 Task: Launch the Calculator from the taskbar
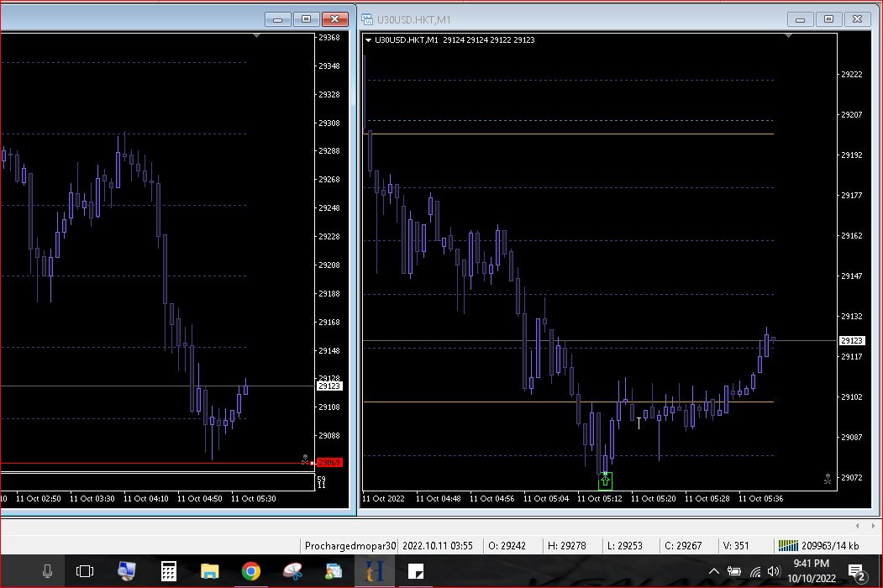pyautogui.click(x=168, y=572)
